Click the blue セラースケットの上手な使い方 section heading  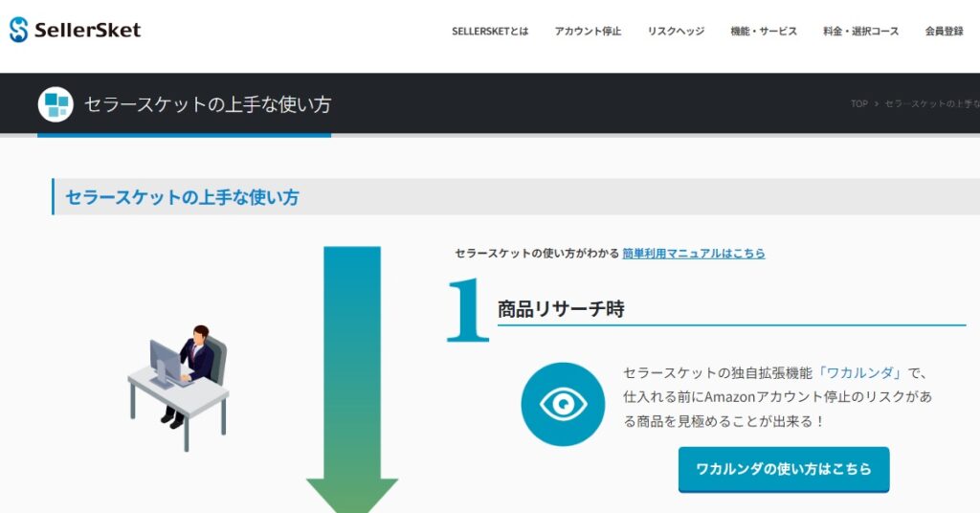[x=183, y=197]
